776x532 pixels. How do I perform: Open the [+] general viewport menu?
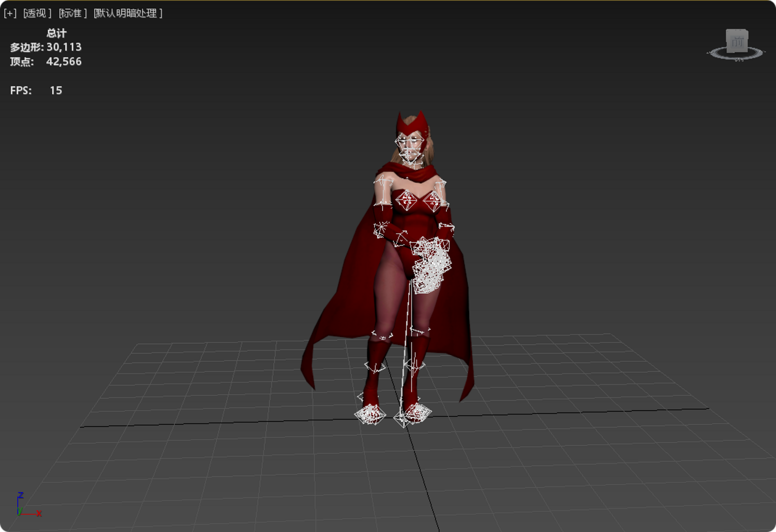10,13
